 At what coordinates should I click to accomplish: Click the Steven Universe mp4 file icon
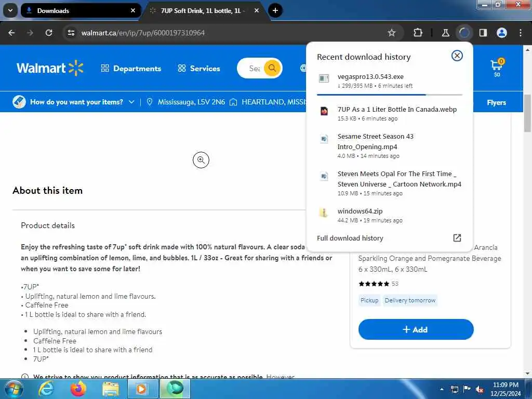[324, 176]
